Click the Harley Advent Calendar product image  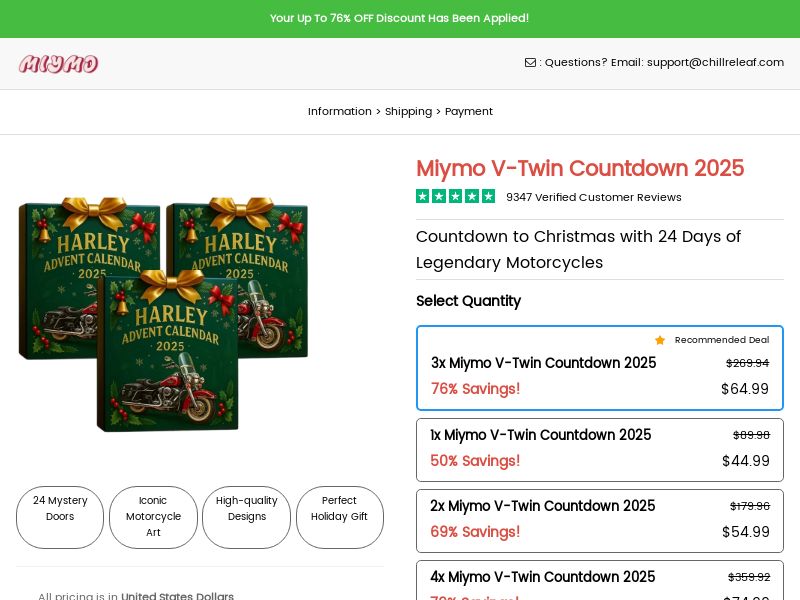[165, 312]
